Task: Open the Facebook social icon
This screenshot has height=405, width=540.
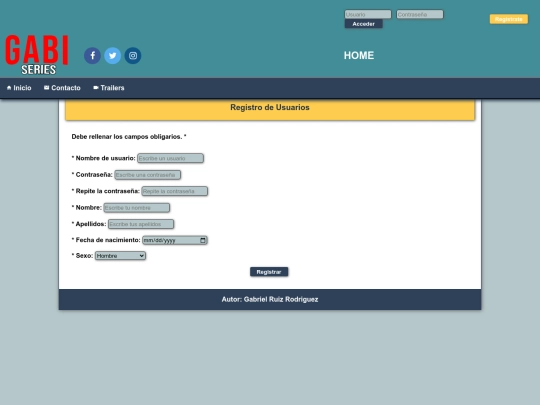Action: (x=92, y=55)
